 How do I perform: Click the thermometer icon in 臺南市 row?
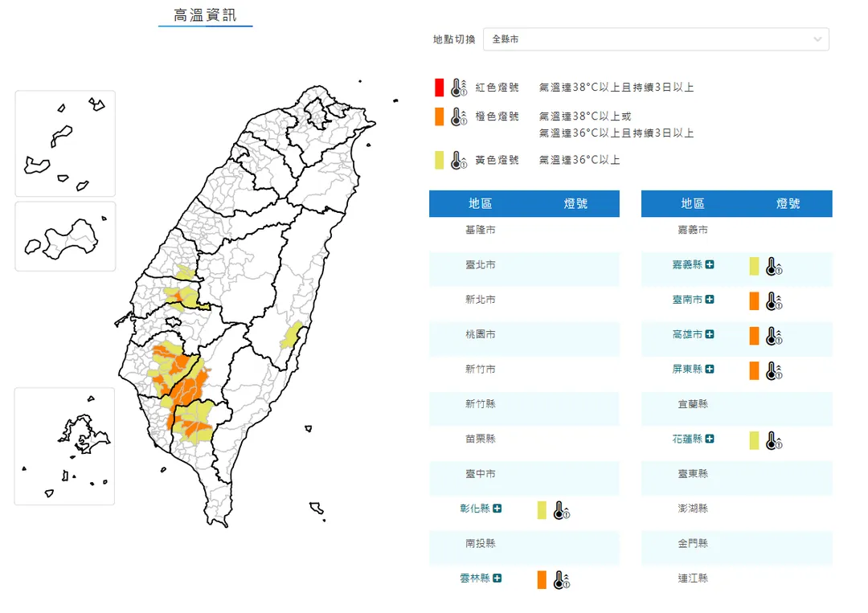(773, 301)
